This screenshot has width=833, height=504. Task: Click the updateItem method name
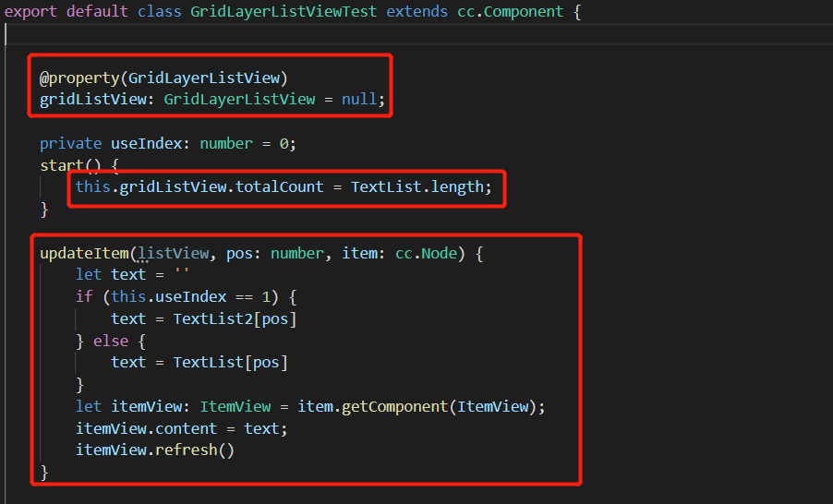[x=84, y=253]
